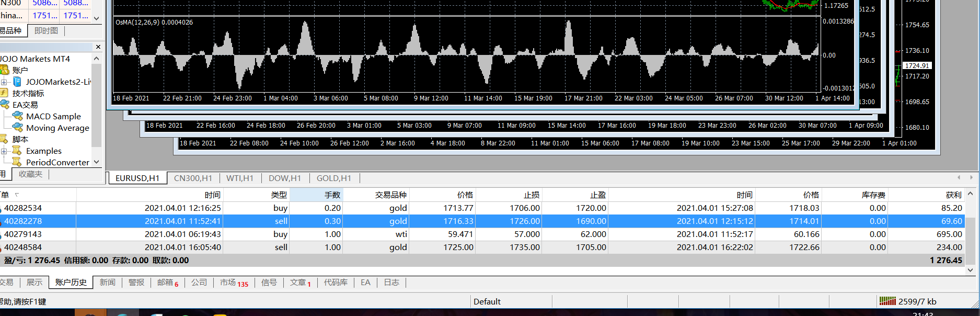Expand the Examples scripts folder
Screen dimensions: 980x316
pos(4,151)
